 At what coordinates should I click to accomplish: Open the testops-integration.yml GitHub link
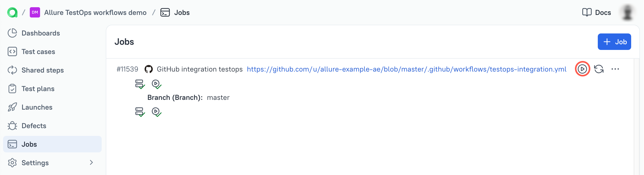coord(406,69)
